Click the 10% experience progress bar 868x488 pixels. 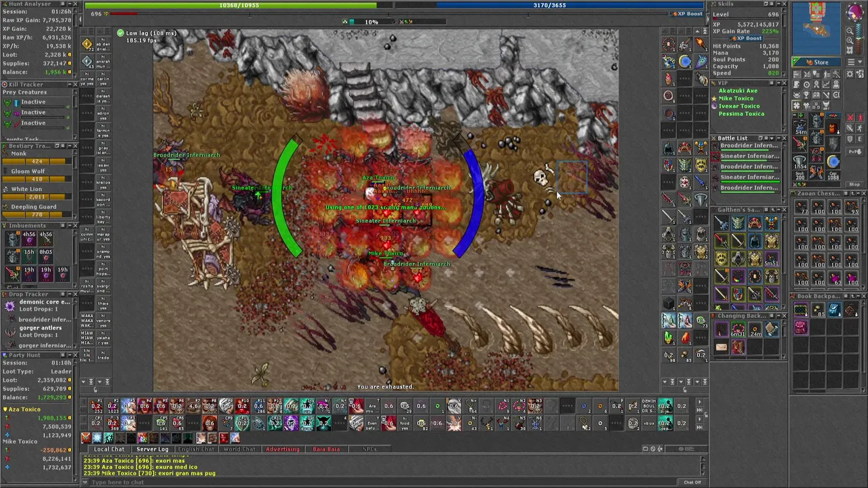coord(372,22)
